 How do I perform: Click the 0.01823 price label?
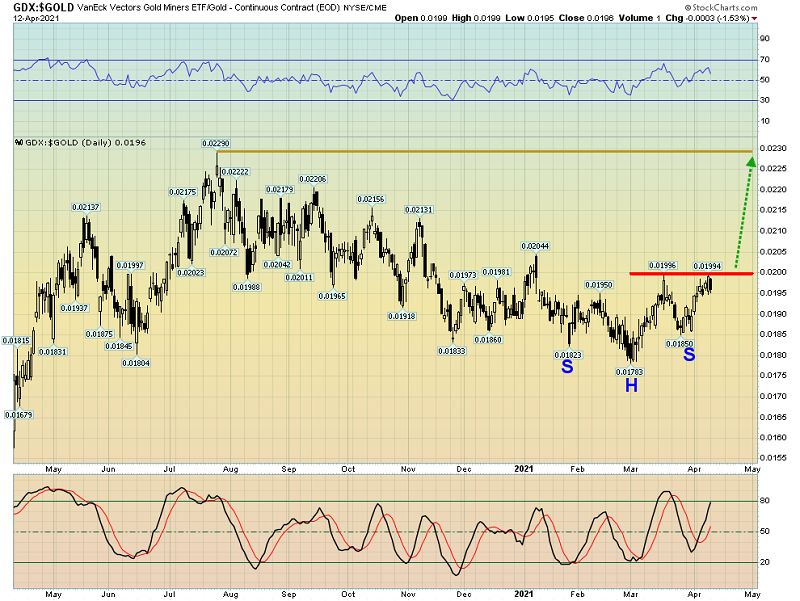(x=568, y=355)
